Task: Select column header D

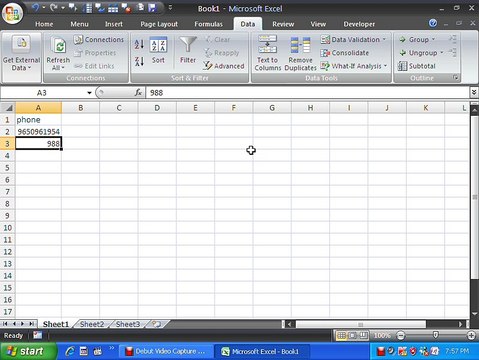Action: click(157, 108)
